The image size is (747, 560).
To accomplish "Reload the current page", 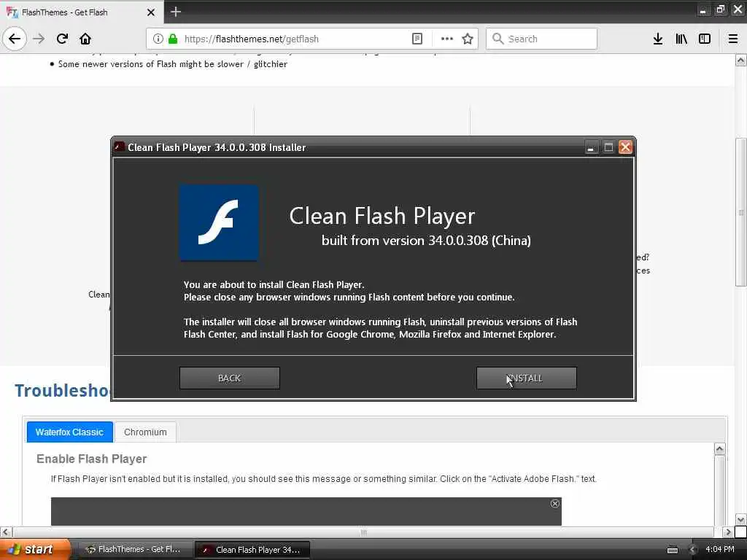I will click(x=62, y=39).
